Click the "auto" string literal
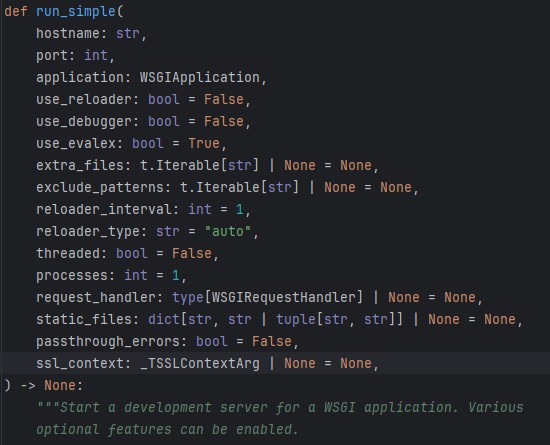This screenshot has width=550, height=445. 228,231
